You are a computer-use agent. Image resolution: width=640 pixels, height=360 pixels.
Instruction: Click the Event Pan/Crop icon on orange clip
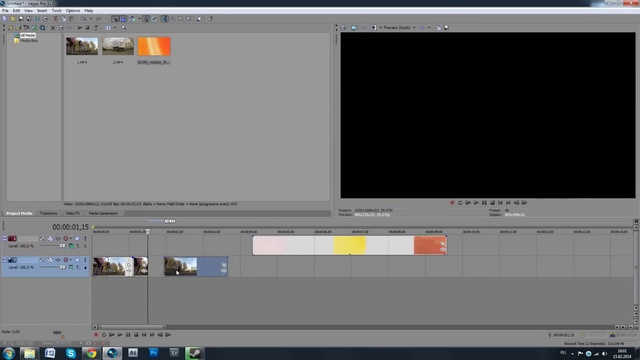[443, 244]
